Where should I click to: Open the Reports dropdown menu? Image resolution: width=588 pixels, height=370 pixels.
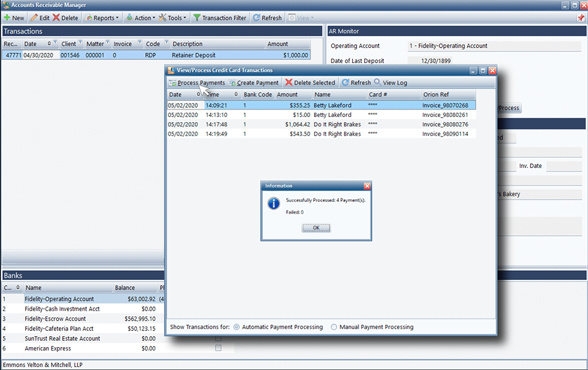[103, 18]
